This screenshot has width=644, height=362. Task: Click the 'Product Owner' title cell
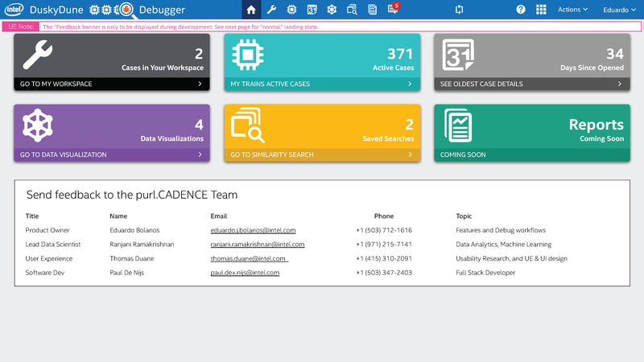click(x=47, y=230)
